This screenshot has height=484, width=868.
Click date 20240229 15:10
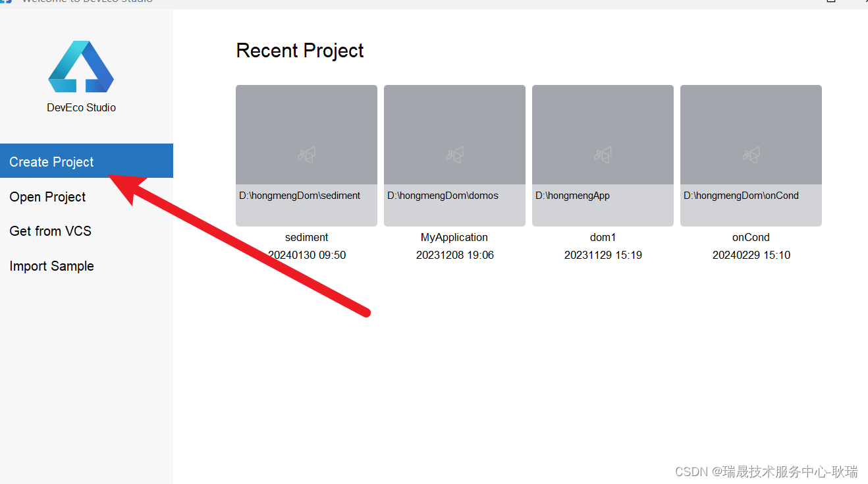(x=751, y=255)
